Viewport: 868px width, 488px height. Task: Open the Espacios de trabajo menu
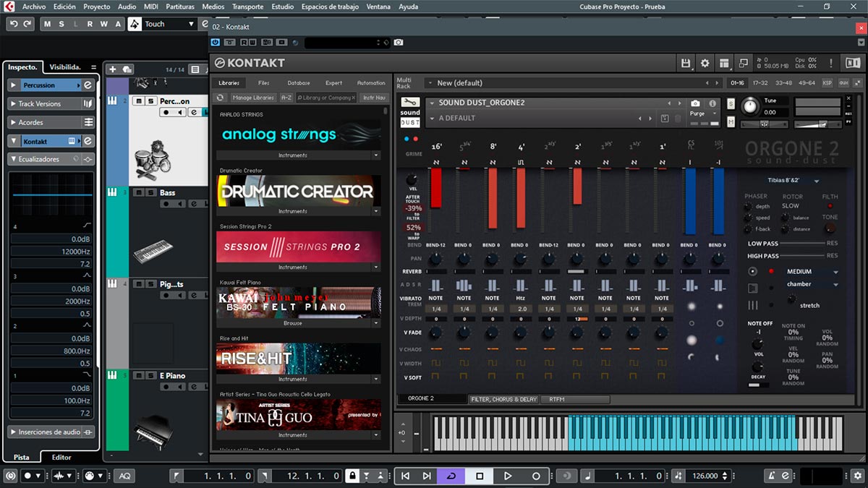click(331, 7)
